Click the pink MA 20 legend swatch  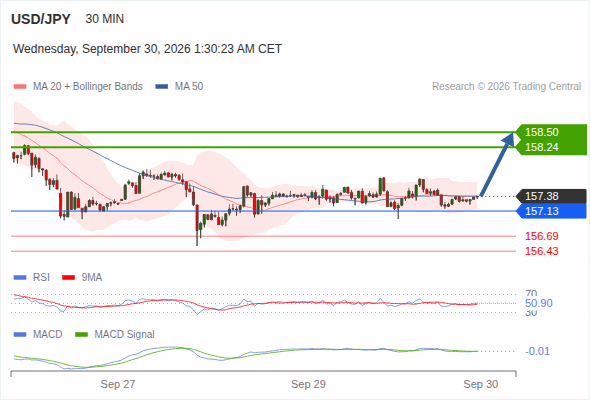pos(20,87)
